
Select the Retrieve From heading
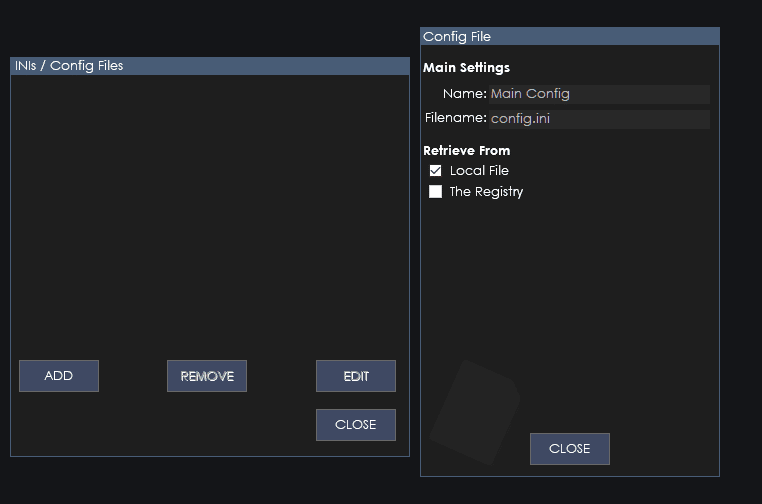[x=467, y=151]
